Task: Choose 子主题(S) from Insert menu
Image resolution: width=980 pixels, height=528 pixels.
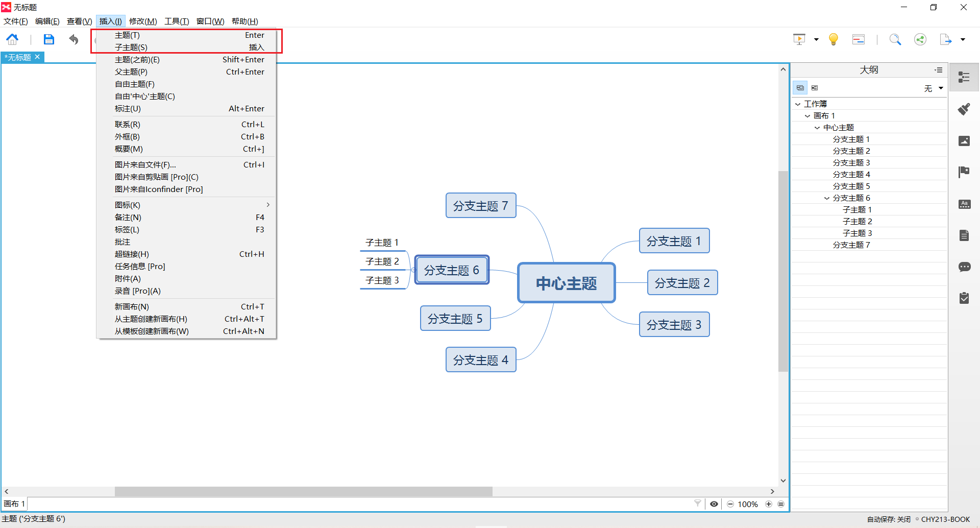Action: click(187, 47)
